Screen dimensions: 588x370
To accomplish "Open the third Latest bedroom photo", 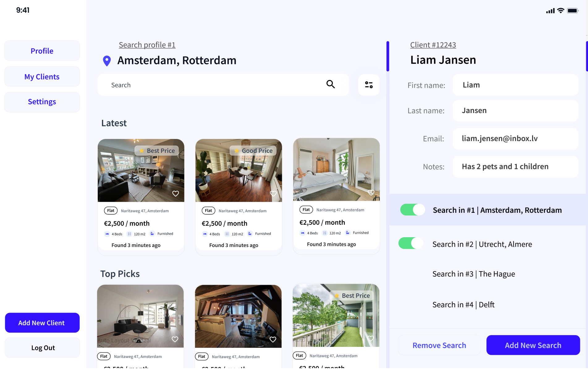I will coord(336,170).
